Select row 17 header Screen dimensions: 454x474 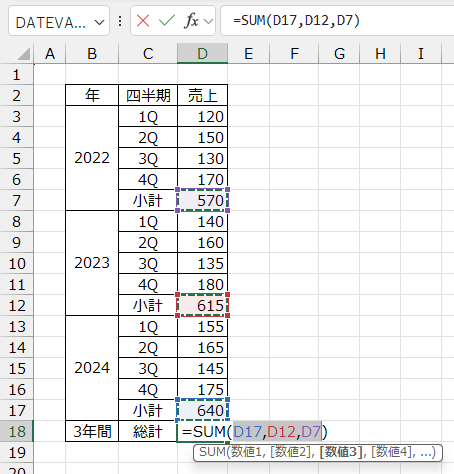coord(17,410)
